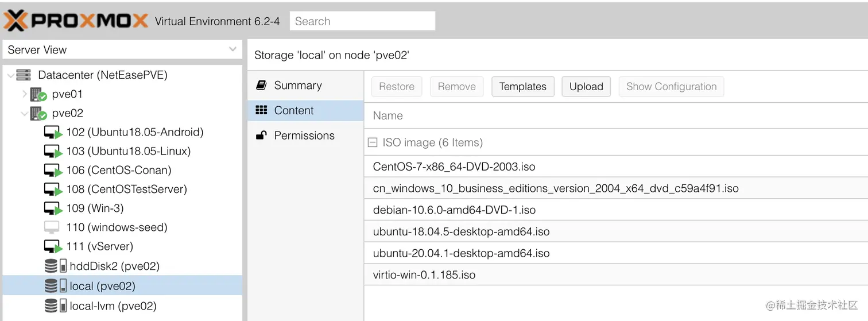This screenshot has width=868, height=321.
Task: Collapse the pve02 node tree
Action: point(25,113)
